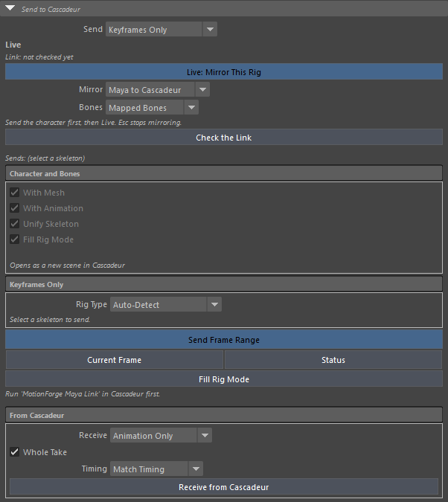Click the 'Opens as a new scene in Cascadeur' note
This screenshot has width=448, height=502.
[67, 265]
